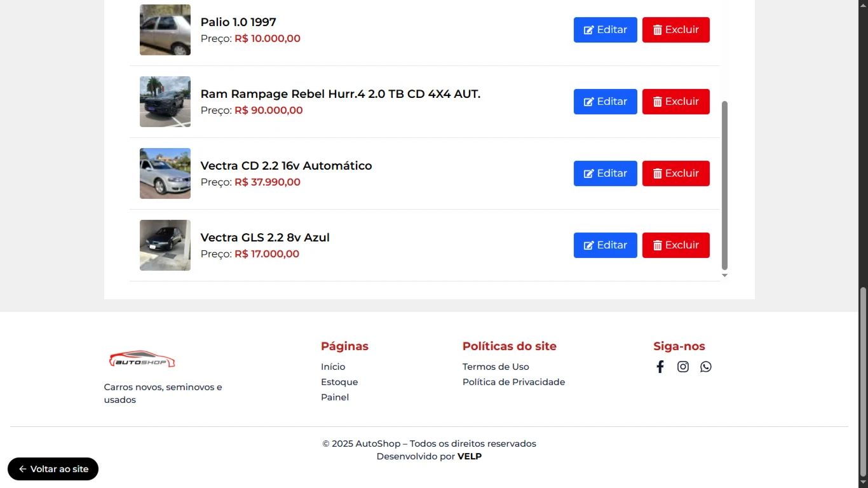Delete the Vectra CD 2.2 16v listing
Image resolution: width=868 pixels, height=488 pixels.
(x=676, y=173)
